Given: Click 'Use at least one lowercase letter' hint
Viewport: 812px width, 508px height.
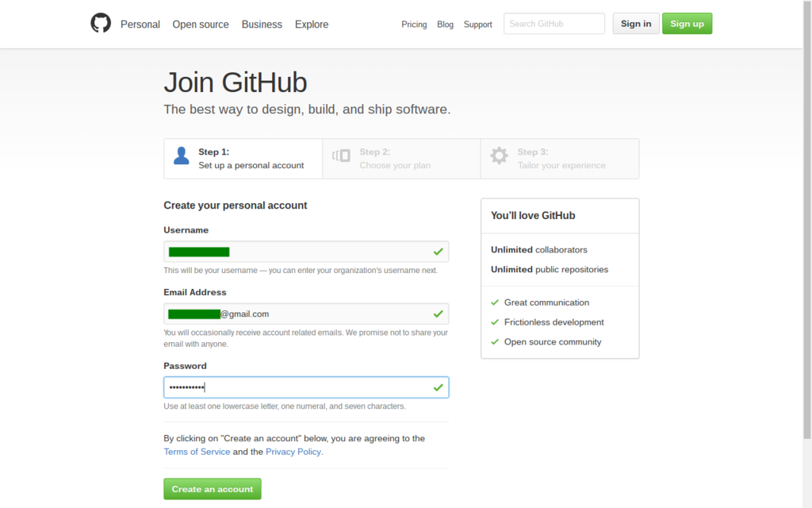Looking at the screenshot, I should coord(285,406).
